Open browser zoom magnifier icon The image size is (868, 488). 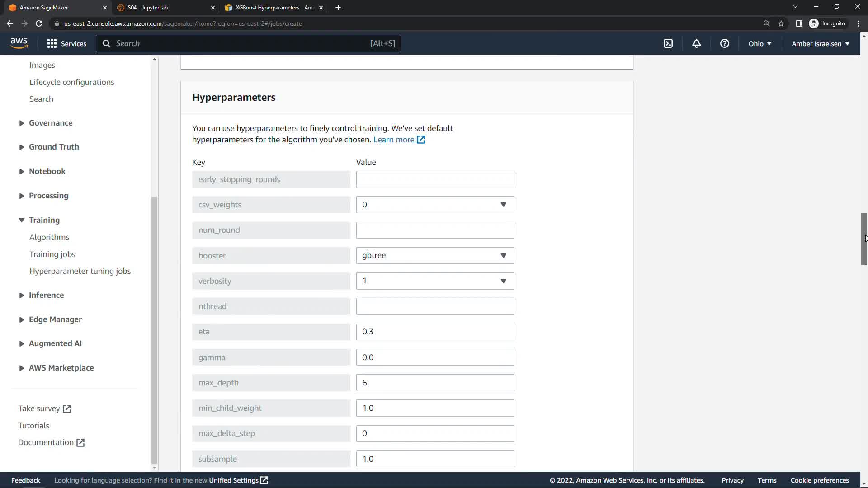pyautogui.click(x=766, y=23)
